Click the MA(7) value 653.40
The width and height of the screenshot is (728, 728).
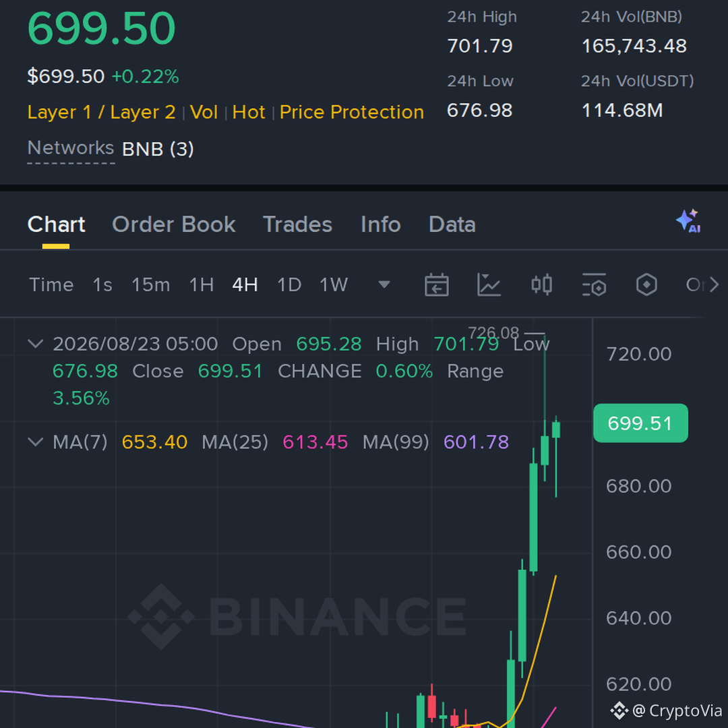154,442
